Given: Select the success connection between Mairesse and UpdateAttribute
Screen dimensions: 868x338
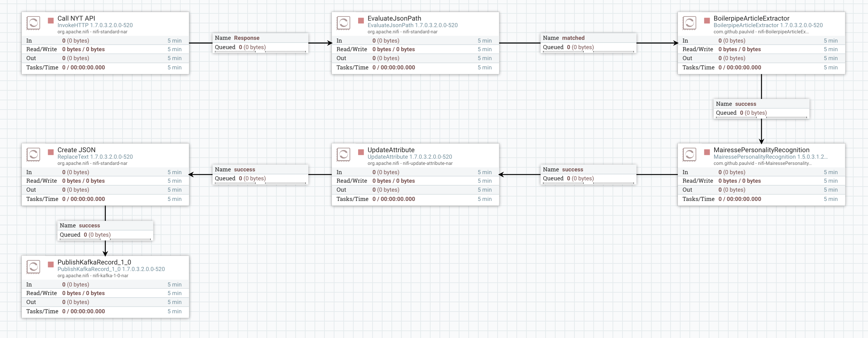Looking at the screenshot, I should 589,174.
